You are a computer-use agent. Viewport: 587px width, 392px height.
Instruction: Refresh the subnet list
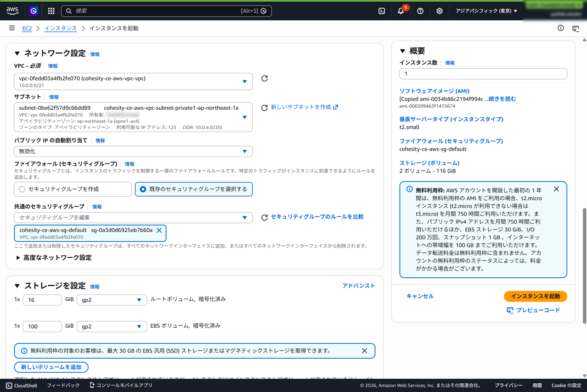click(x=264, y=107)
